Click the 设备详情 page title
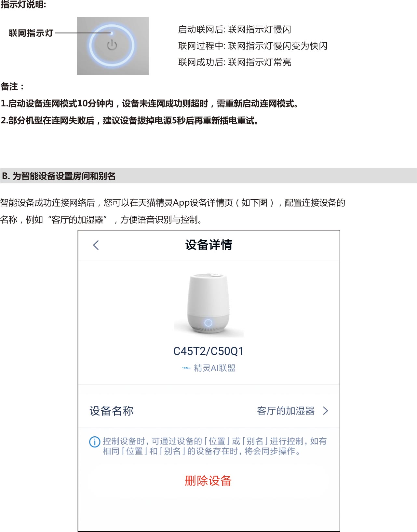 (x=209, y=245)
